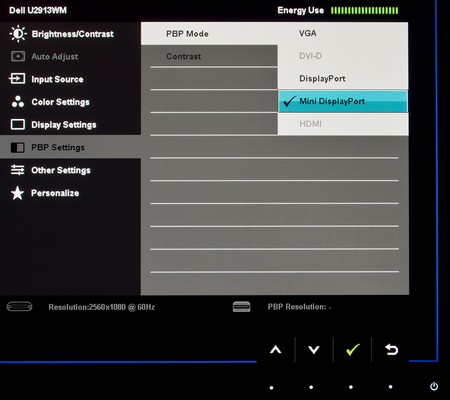
Task: Open the Display Settings menu
Action: tap(70, 125)
